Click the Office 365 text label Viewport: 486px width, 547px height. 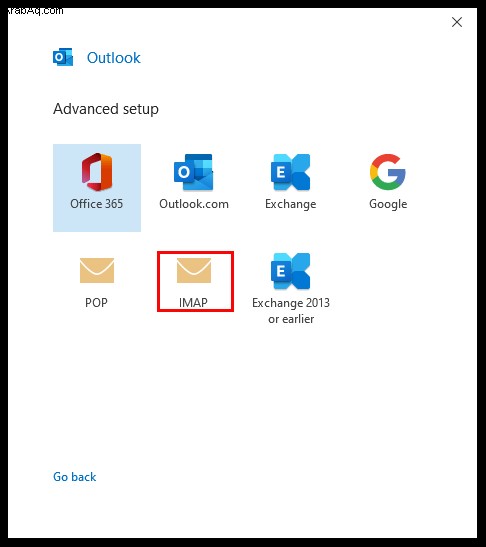coord(97,204)
